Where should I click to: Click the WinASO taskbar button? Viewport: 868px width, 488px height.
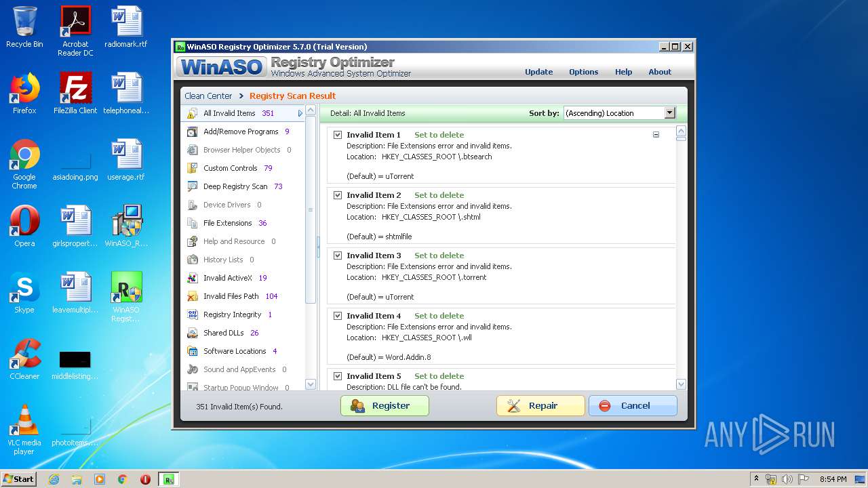169,479
